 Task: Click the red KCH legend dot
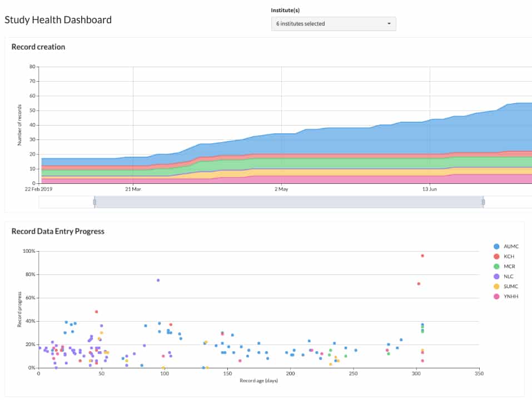pyautogui.click(x=496, y=257)
